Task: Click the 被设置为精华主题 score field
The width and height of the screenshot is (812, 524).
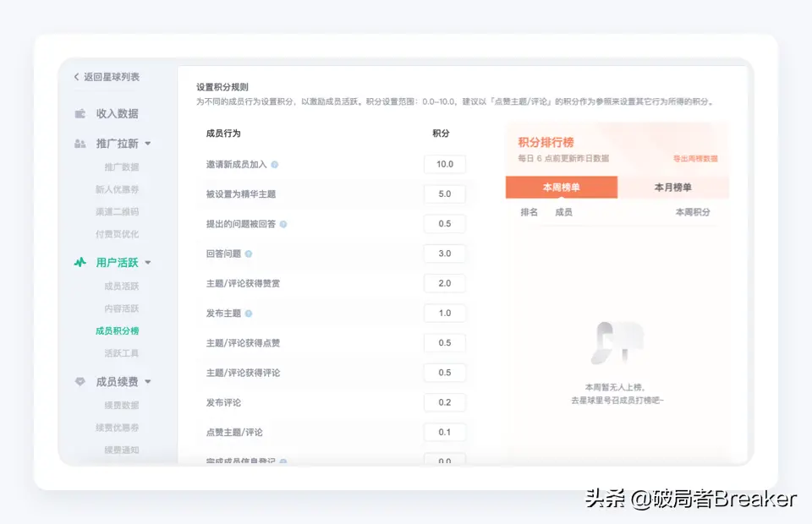Action: pyautogui.click(x=444, y=194)
